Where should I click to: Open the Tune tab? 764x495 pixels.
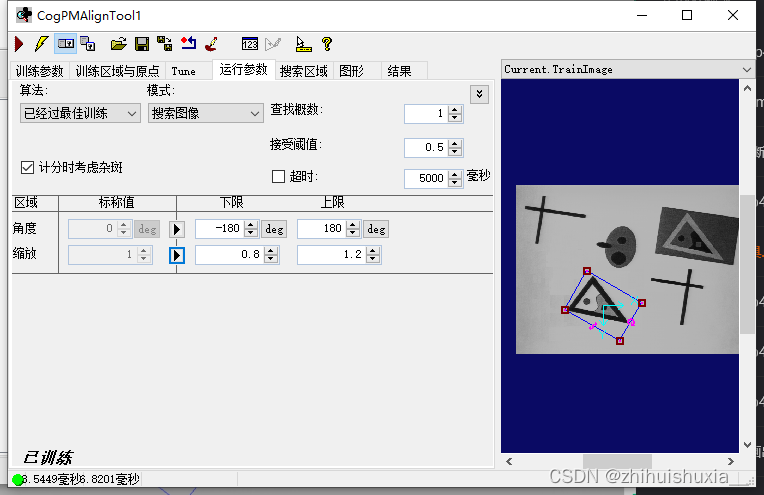(183, 71)
